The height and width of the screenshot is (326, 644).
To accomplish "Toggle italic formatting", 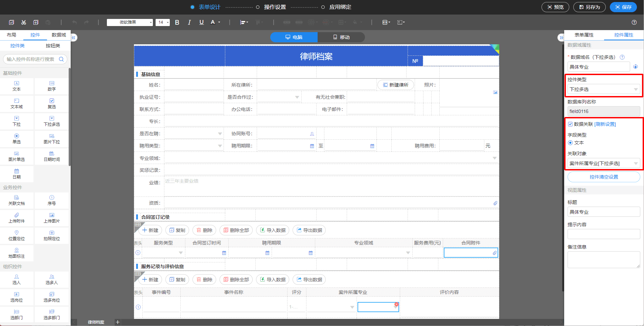I will pyautogui.click(x=189, y=22).
